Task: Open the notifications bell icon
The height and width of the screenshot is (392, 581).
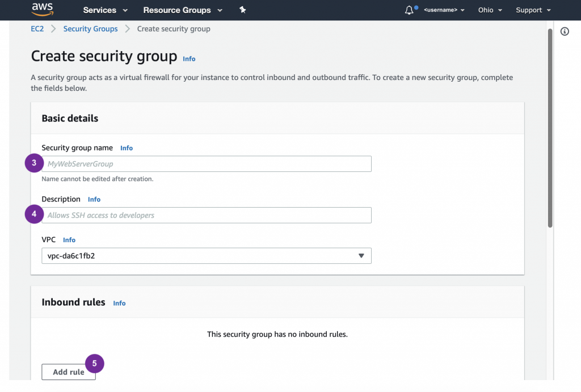Action: [x=409, y=10]
